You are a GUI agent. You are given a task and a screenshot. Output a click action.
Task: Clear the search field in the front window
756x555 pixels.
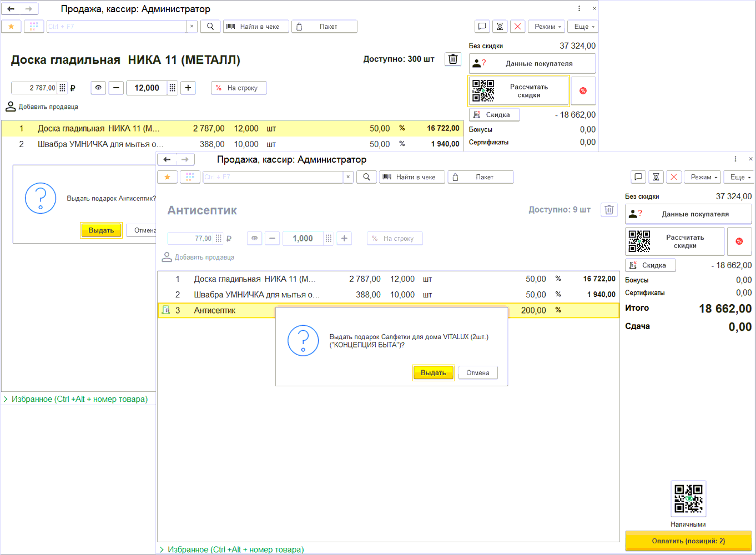348,177
